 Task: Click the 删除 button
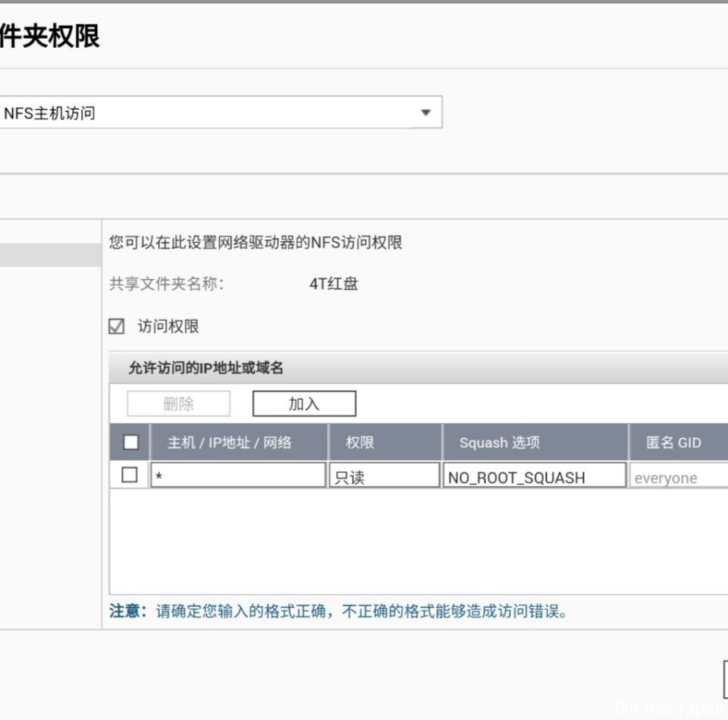click(x=178, y=404)
